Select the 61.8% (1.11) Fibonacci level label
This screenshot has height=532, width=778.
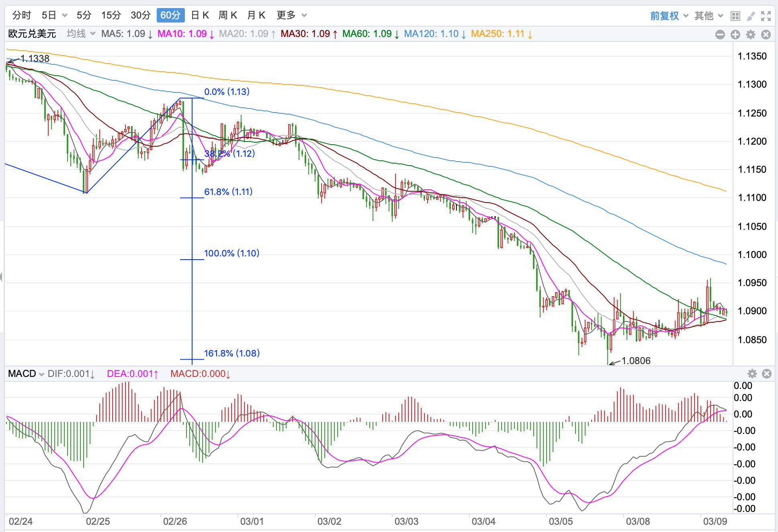[228, 192]
